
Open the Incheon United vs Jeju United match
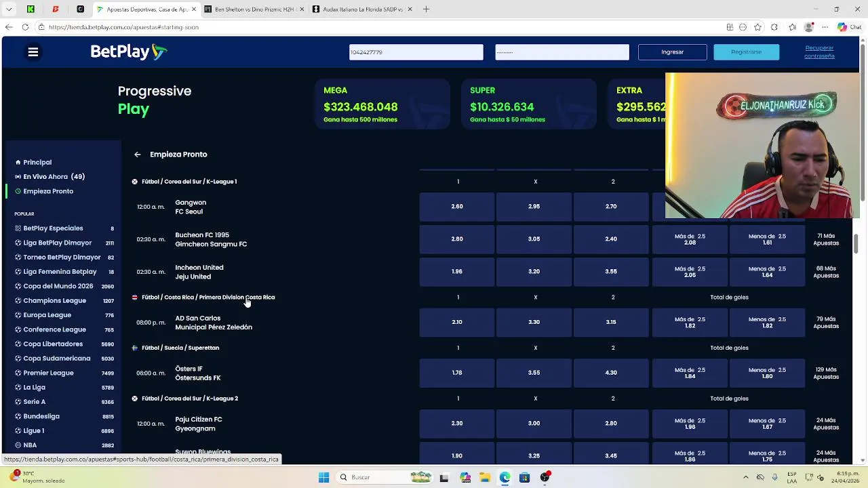click(x=199, y=272)
